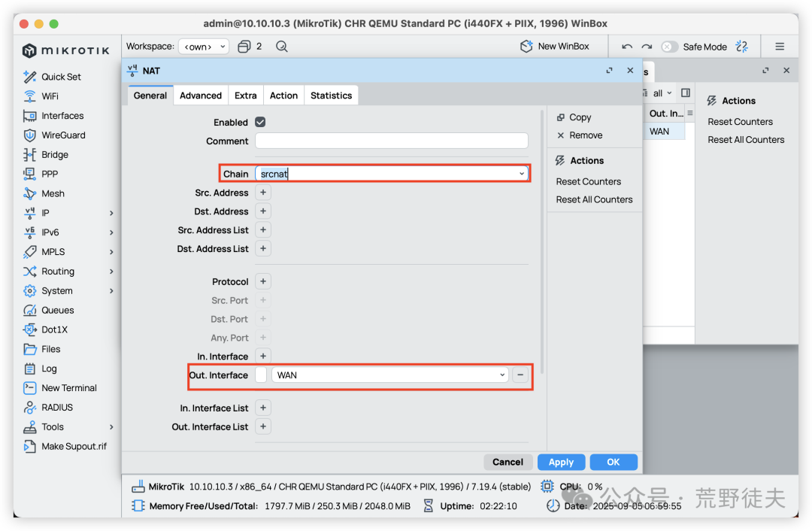Switch to the General tab
Viewport: 812px width, 531px height.
[150, 96]
